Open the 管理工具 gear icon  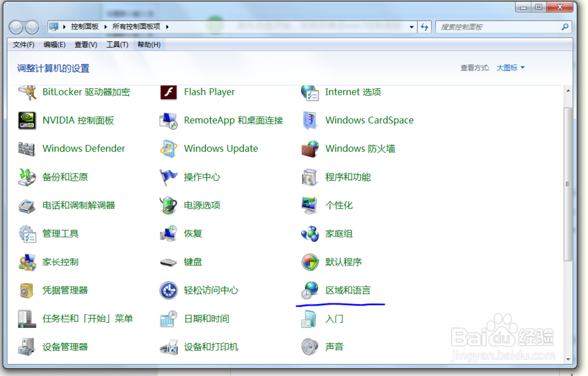click(x=28, y=234)
